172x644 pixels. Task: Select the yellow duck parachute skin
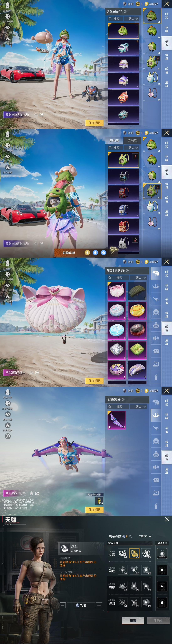point(137,311)
